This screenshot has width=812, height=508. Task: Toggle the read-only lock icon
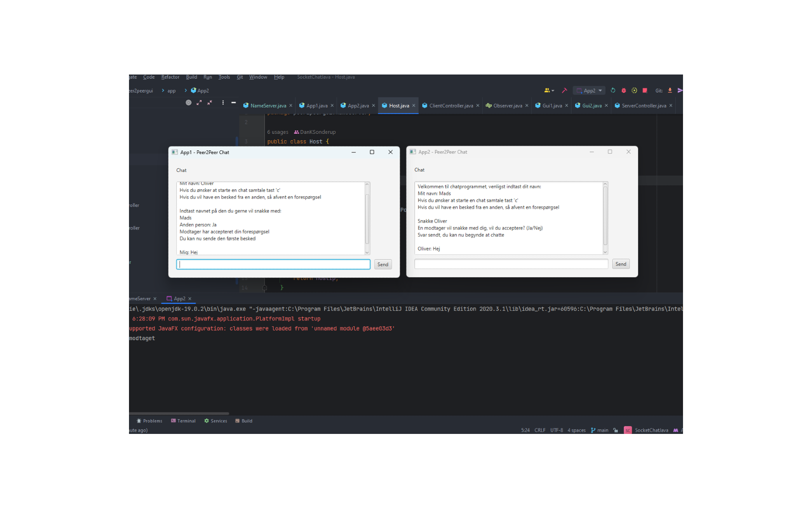616,431
